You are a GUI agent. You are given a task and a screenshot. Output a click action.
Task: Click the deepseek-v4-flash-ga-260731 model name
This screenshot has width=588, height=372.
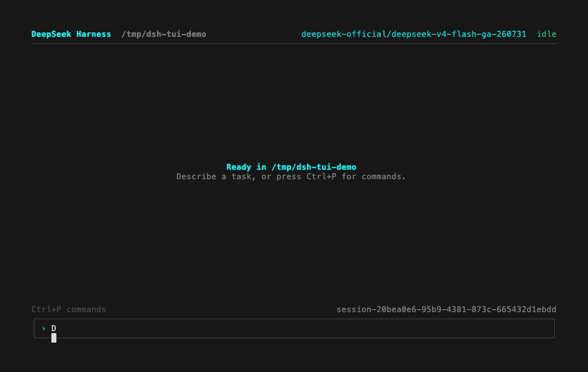(x=414, y=34)
